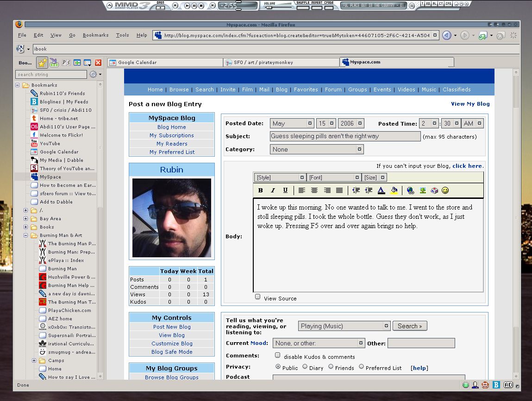The width and height of the screenshot is (532, 401).
Task: Click into the Subject text field
Action: tap(345, 136)
